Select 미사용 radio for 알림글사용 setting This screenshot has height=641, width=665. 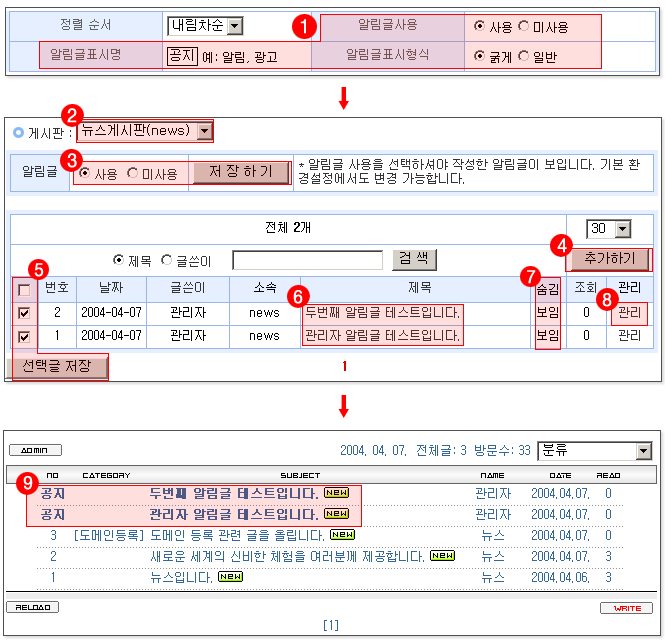pos(524,27)
